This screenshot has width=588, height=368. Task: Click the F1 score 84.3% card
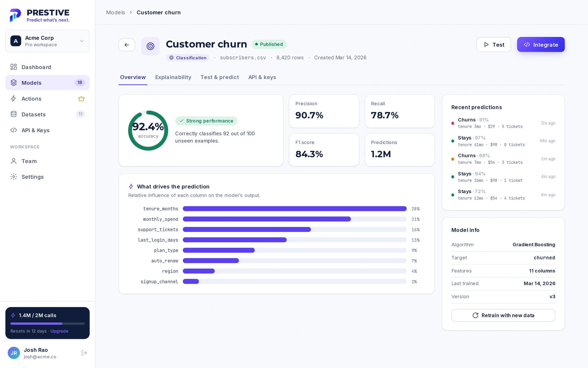324,150
